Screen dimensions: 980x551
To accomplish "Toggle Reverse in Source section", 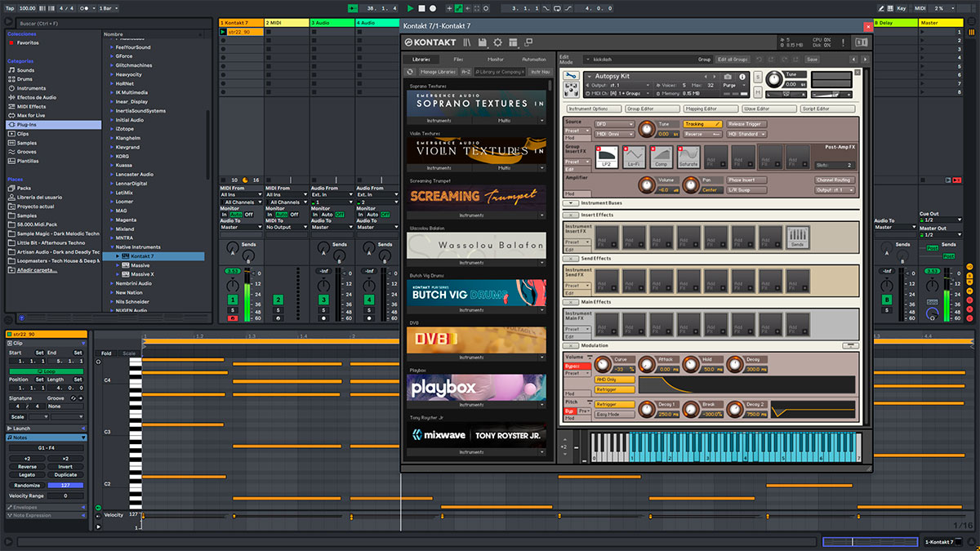I will coord(702,134).
